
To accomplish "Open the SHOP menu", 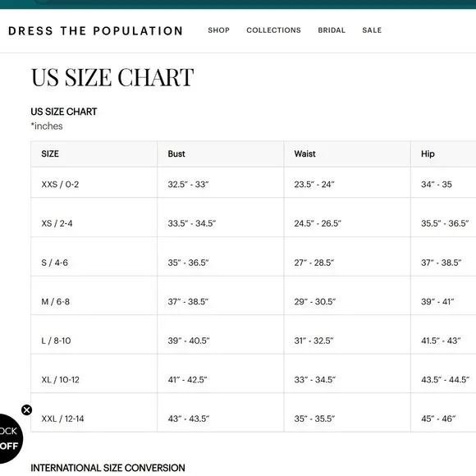I will (x=218, y=30).
